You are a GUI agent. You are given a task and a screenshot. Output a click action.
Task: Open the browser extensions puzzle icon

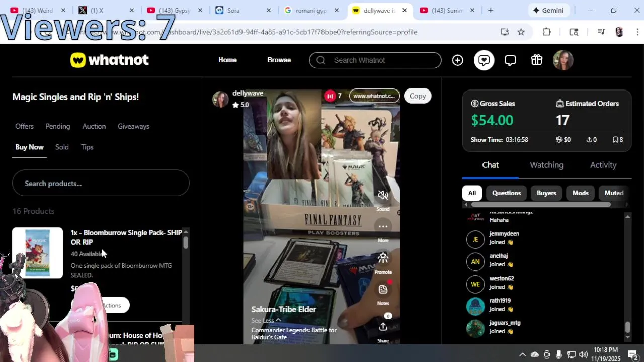547,32
